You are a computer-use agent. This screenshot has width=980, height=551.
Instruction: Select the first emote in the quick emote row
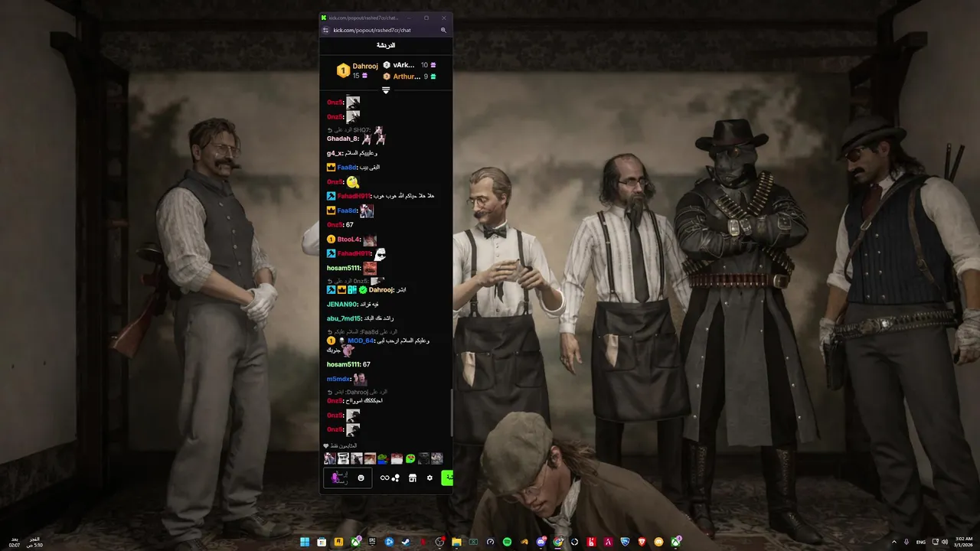point(330,458)
